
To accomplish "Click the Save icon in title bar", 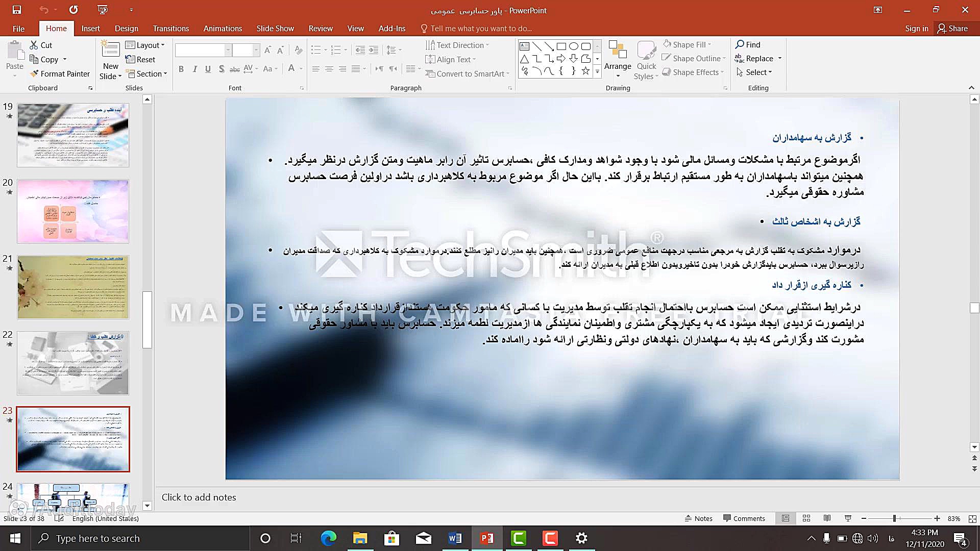I will click(17, 10).
